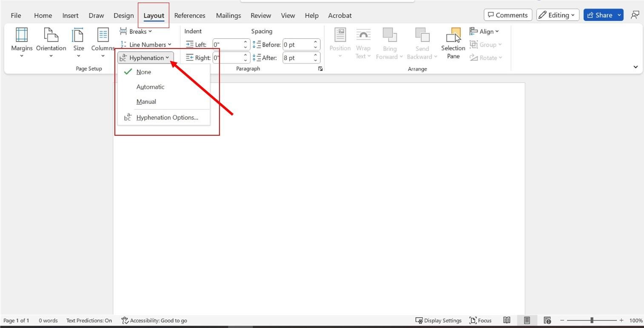Switch to Read Mode view icon
This screenshot has width=644, height=328.
[507, 320]
